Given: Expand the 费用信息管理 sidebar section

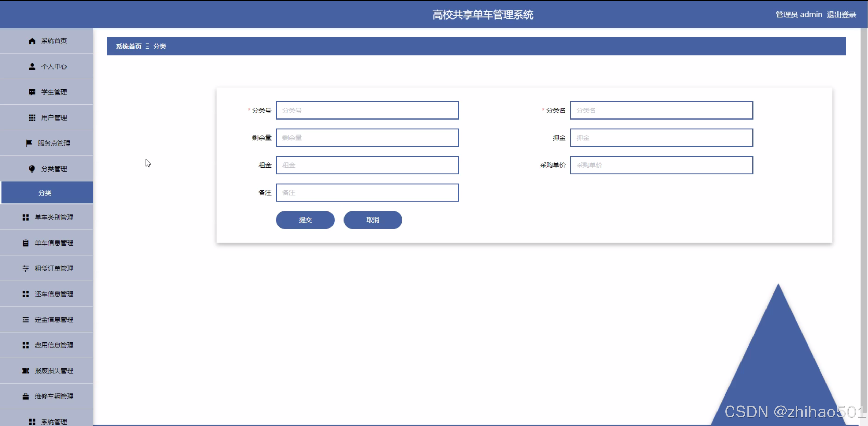Looking at the screenshot, I should tap(54, 345).
